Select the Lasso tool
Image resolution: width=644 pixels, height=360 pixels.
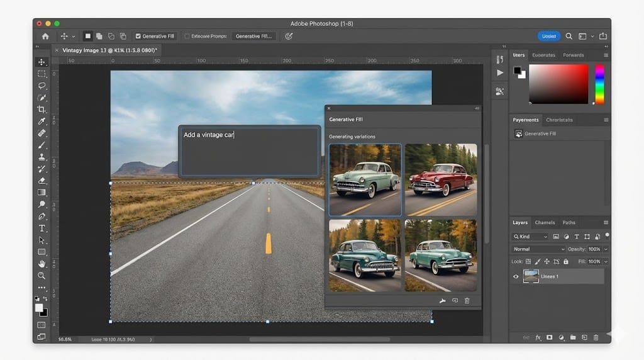coord(42,86)
